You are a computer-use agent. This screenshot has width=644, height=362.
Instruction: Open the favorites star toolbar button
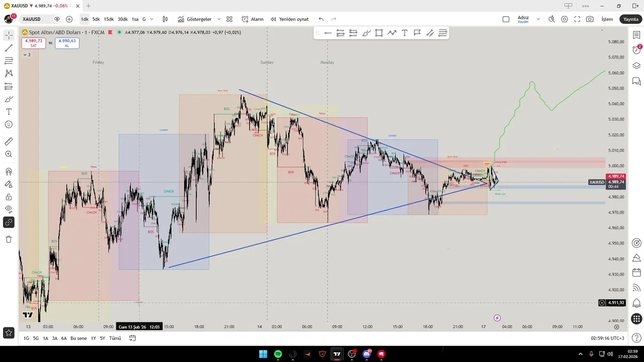9,332
